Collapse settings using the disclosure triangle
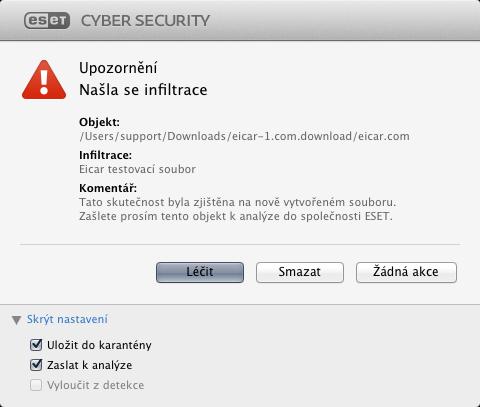Screen dimensions: 480x407 coord(16,320)
